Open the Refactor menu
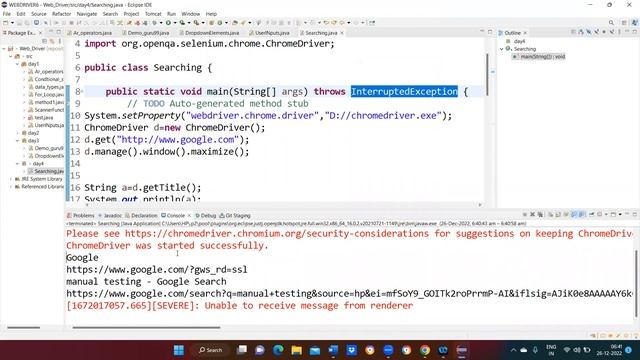This screenshot has height=360, width=640. [x=62, y=14]
